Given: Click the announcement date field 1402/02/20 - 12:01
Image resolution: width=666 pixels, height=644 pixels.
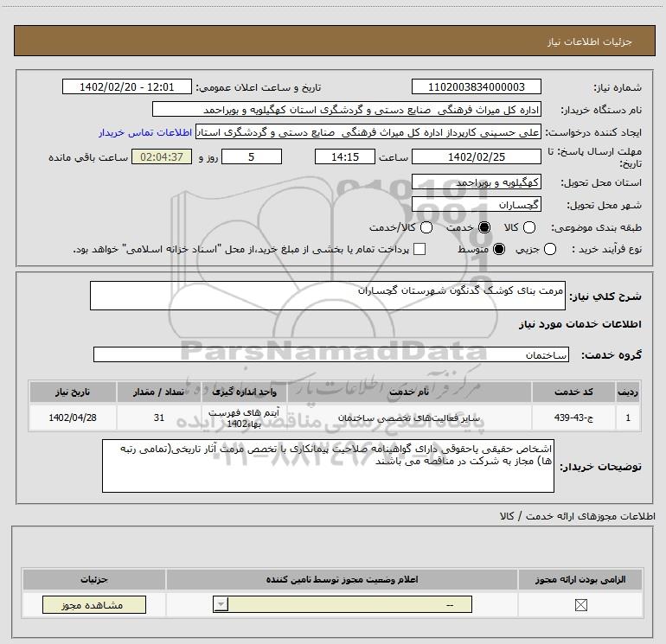Looking at the screenshot, I should coord(127,86).
